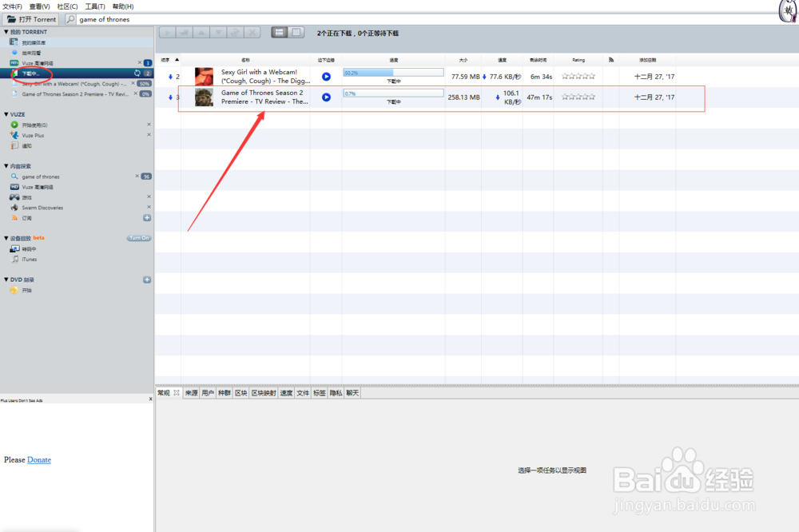Click the refresh icon on 下载中 row
Viewport: 799px width, 532px height.
(137, 73)
